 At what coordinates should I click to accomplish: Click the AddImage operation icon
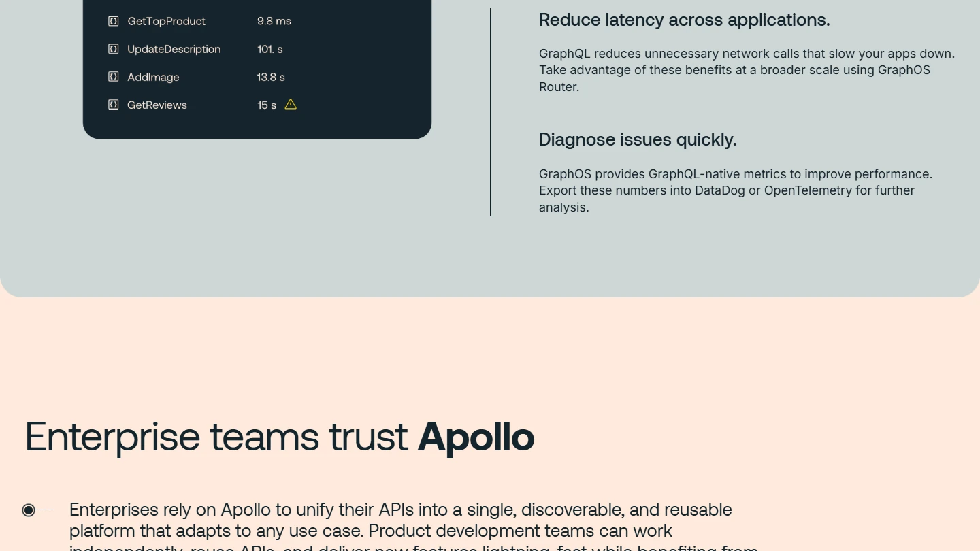tap(114, 77)
